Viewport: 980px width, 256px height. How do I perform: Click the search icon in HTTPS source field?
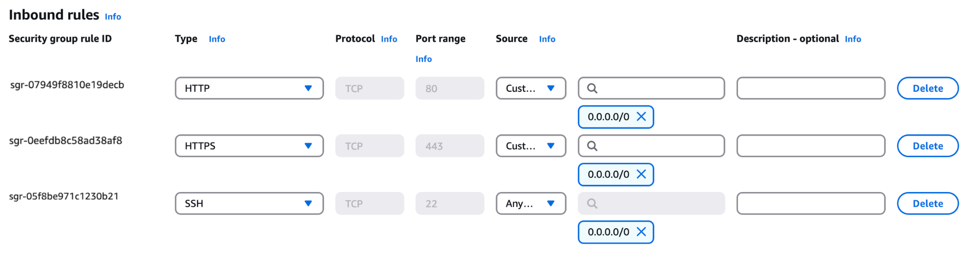tap(592, 146)
